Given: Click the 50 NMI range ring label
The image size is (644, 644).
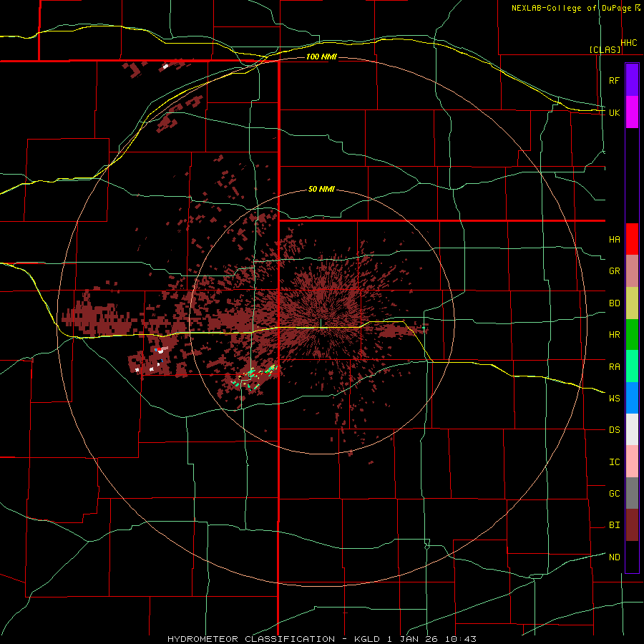Looking at the screenshot, I should (321, 190).
